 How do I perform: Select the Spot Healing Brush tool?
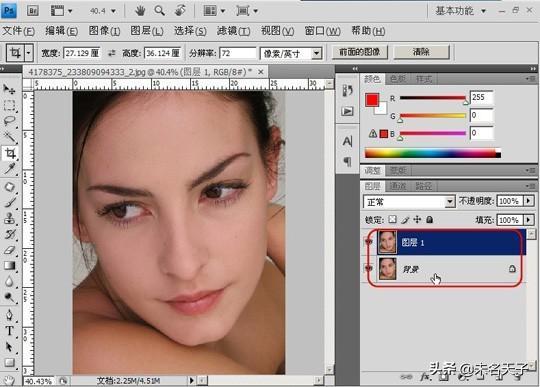coord(9,187)
